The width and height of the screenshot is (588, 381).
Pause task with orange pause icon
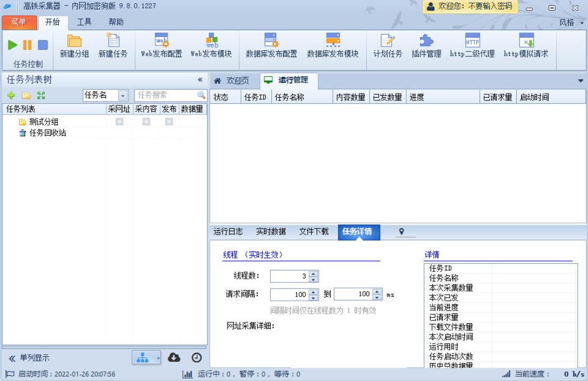coord(27,45)
